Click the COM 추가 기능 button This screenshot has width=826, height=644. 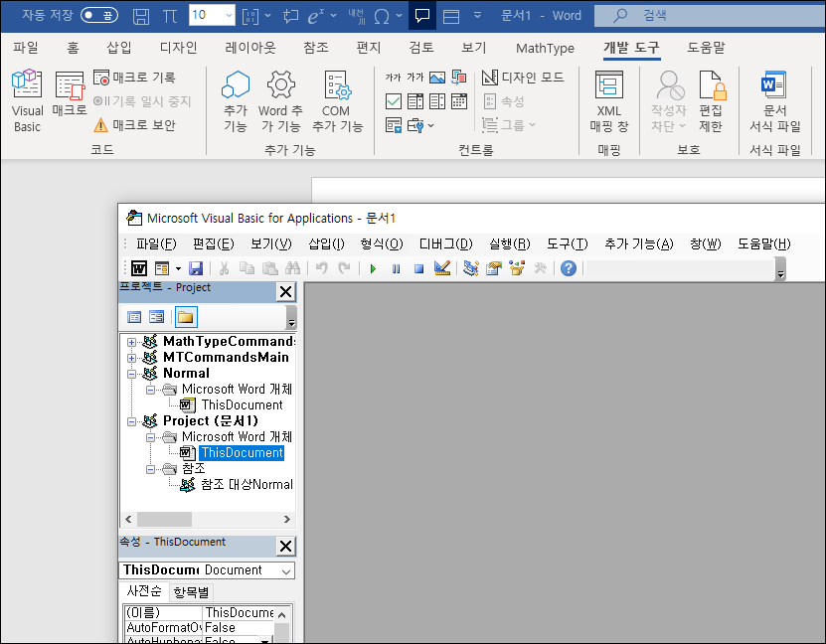(335, 99)
